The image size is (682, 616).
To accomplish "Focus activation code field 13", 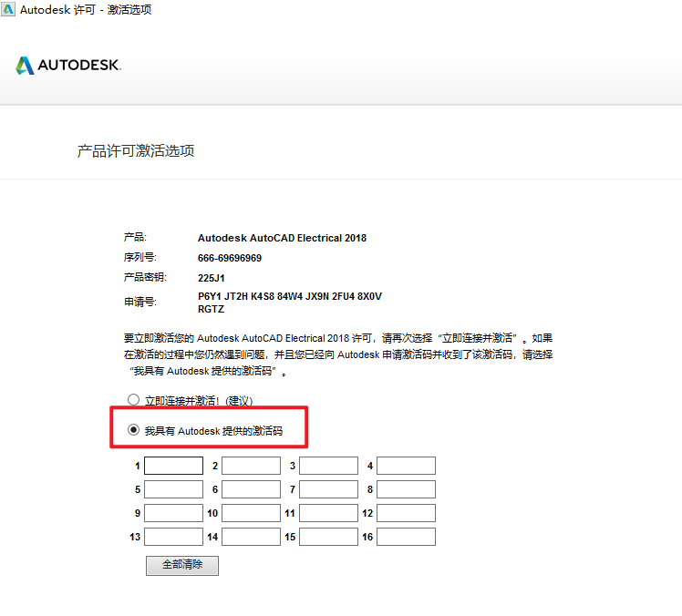I will point(173,537).
